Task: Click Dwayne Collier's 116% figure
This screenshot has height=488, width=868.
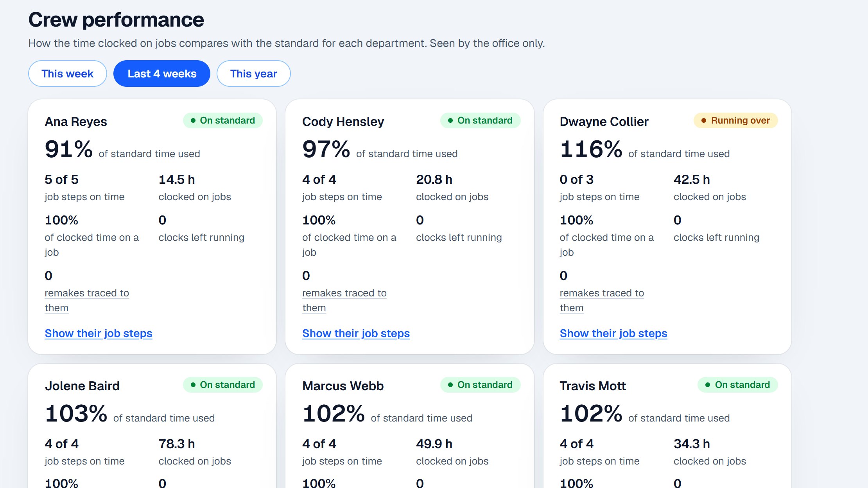Action: point(591,149)
